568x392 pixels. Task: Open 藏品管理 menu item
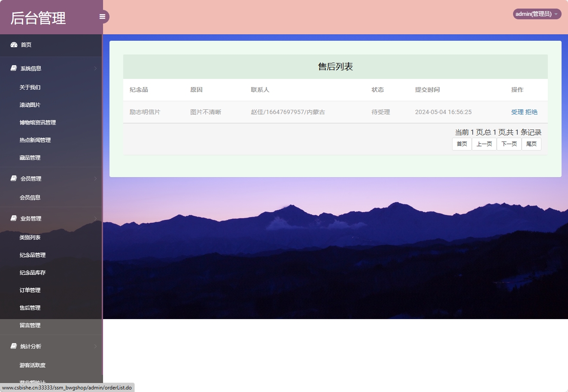pos(30,157)
